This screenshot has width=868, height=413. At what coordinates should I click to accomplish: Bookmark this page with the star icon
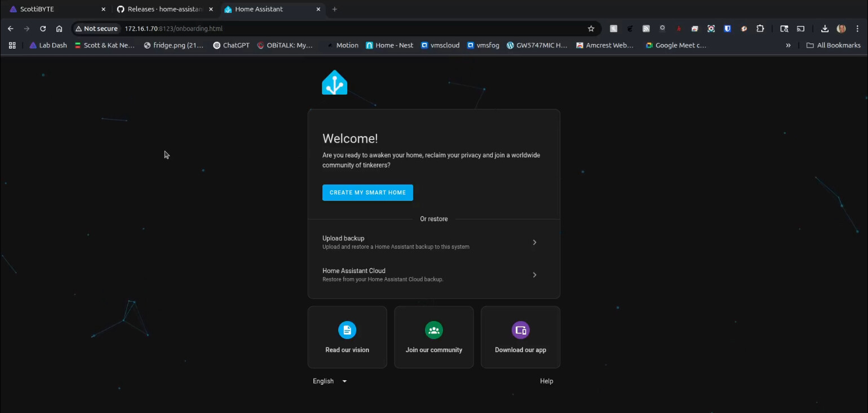[x=591, y=29]
